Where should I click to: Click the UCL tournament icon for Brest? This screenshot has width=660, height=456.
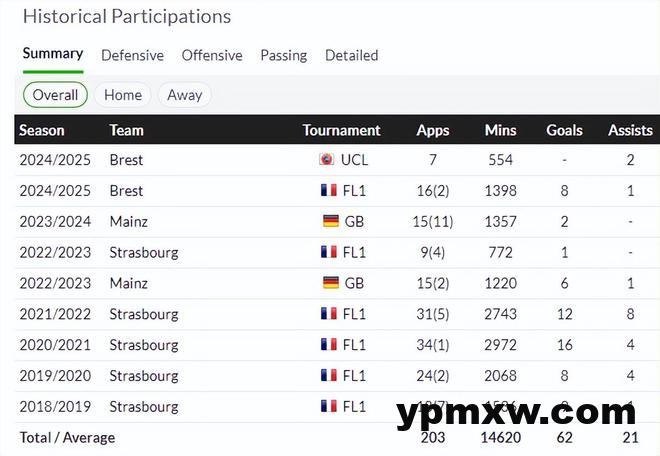coord(326,160)
